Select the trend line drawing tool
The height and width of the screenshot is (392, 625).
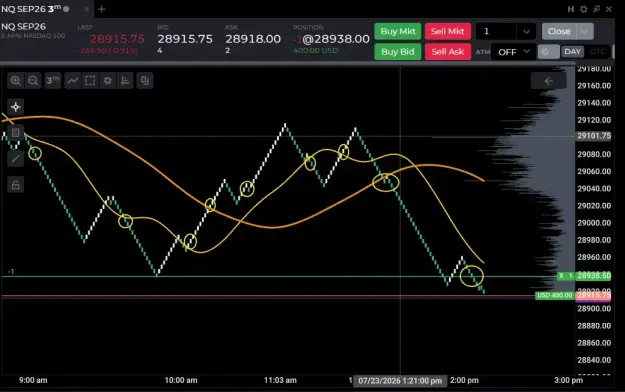pos(16,159)
